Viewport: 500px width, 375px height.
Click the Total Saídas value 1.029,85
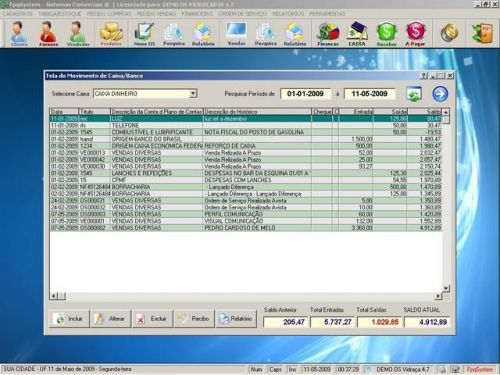(379, 322)
